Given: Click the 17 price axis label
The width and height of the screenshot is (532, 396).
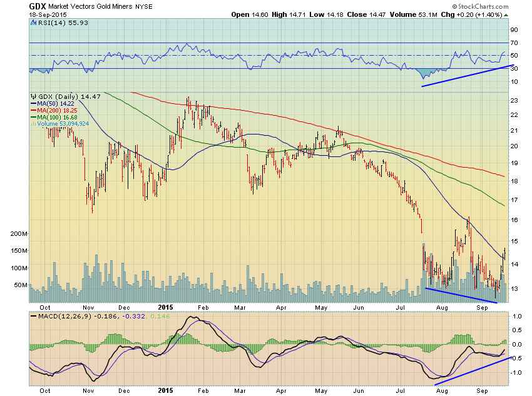Looking at the screenshot, I should [514, 200].
